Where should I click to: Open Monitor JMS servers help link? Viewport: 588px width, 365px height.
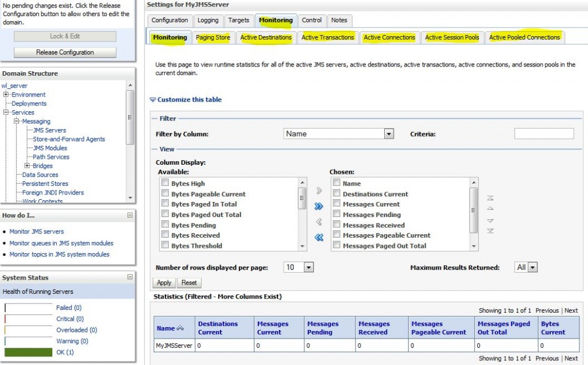[x=36, y=232]
